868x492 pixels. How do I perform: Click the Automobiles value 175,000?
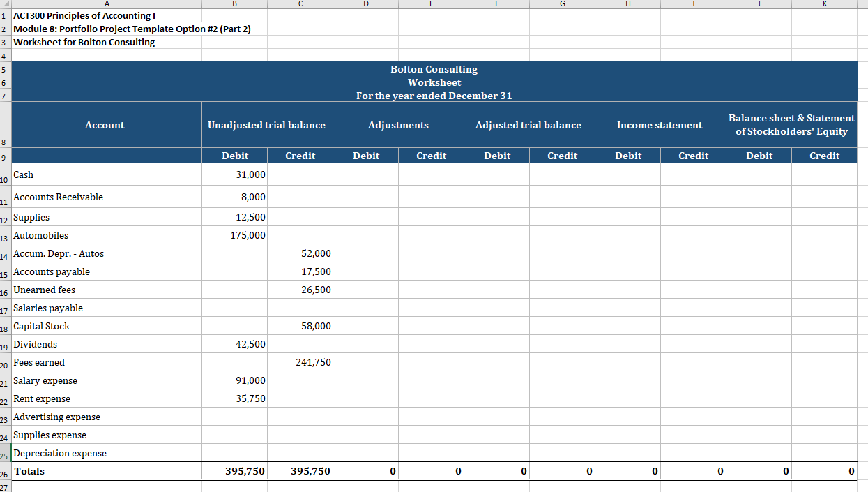[x=234, y=235]
